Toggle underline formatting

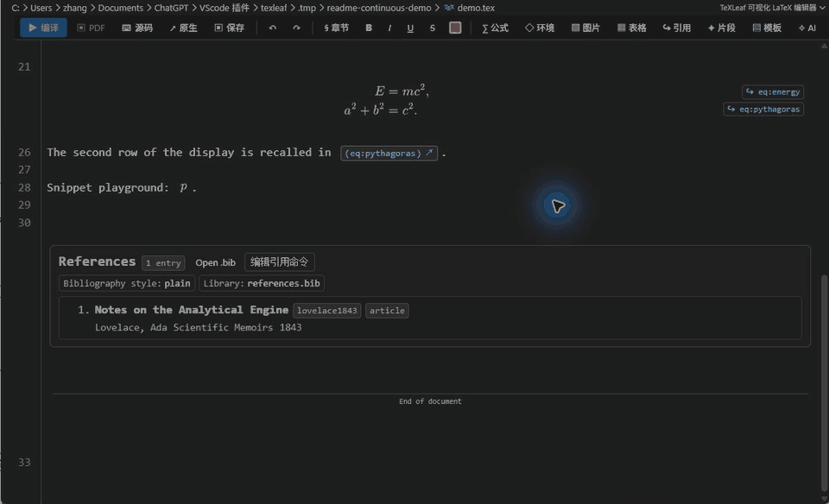[410, 28]
